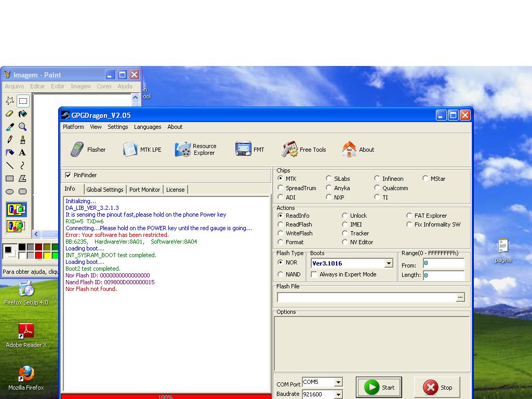Open Adobe Reader X desktop shortcut

26,336
